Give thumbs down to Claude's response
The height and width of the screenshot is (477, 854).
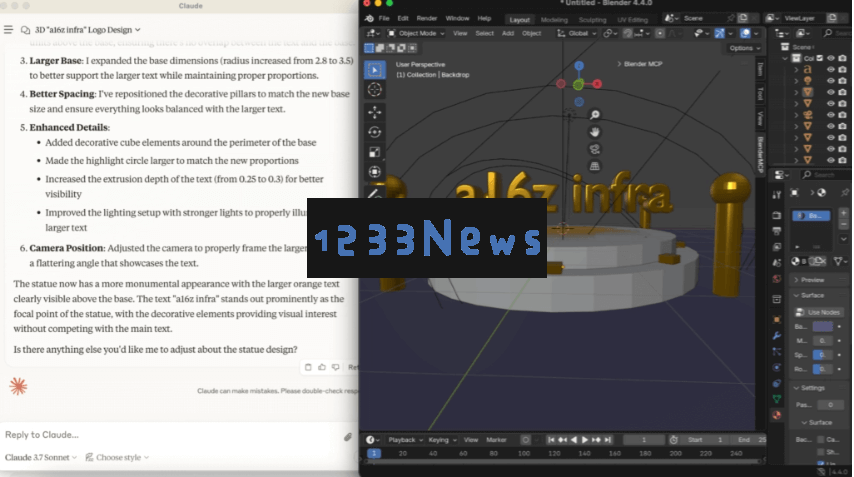(336, 367)
